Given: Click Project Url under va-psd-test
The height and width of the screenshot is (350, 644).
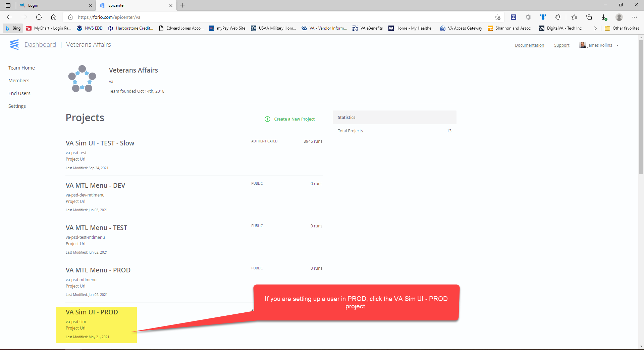Looking at the screenshot, I should pyautogui.click(x=75, y=159).
